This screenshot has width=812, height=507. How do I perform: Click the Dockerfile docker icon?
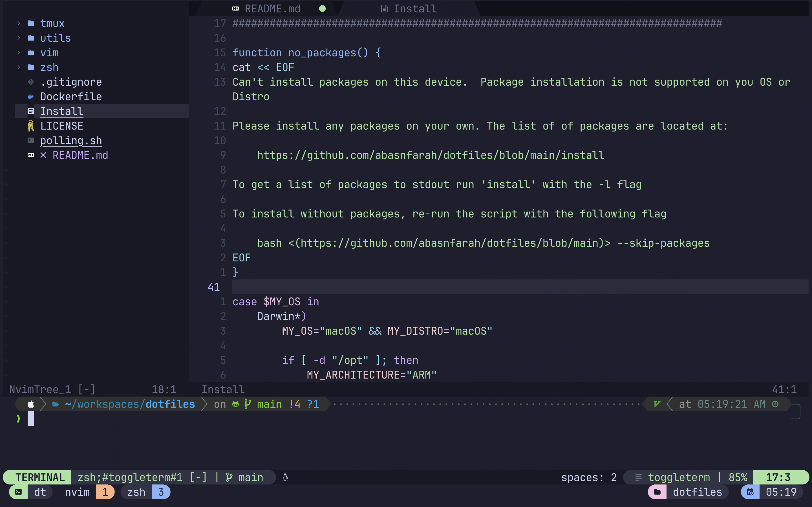click(30, 97)
